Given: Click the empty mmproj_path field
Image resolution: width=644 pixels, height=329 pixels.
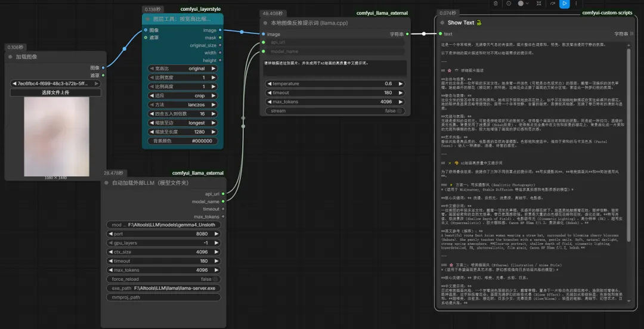Looking at the screenshot, I should click(x=163, y=297).
